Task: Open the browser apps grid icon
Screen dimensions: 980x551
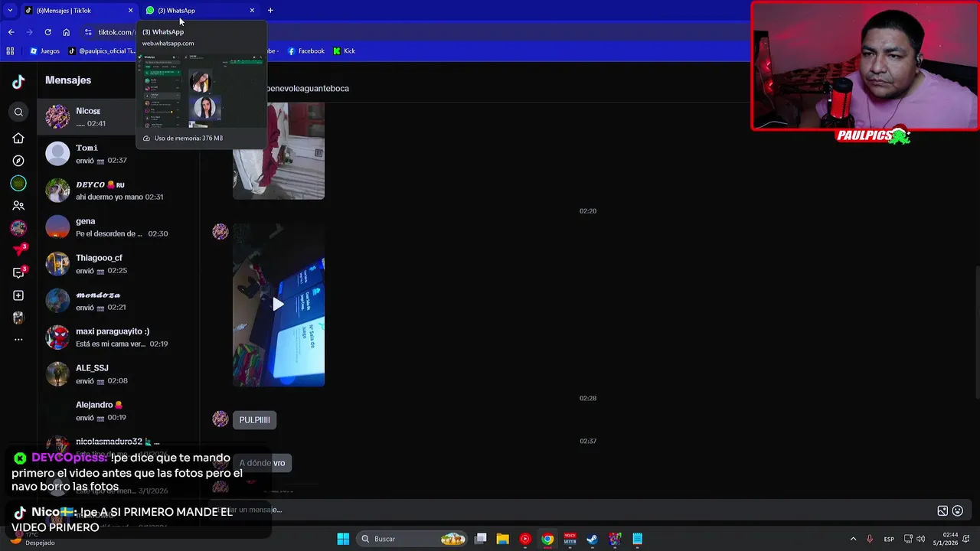Action: [10, 51]
